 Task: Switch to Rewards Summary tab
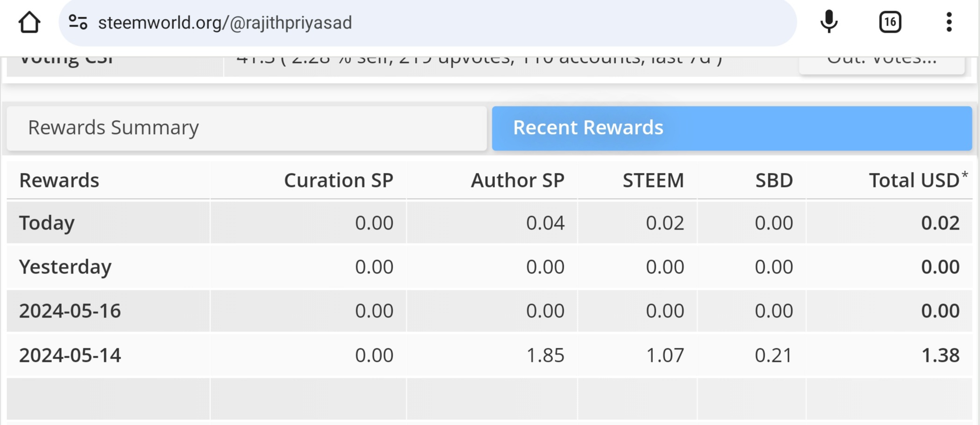(246, 128)
